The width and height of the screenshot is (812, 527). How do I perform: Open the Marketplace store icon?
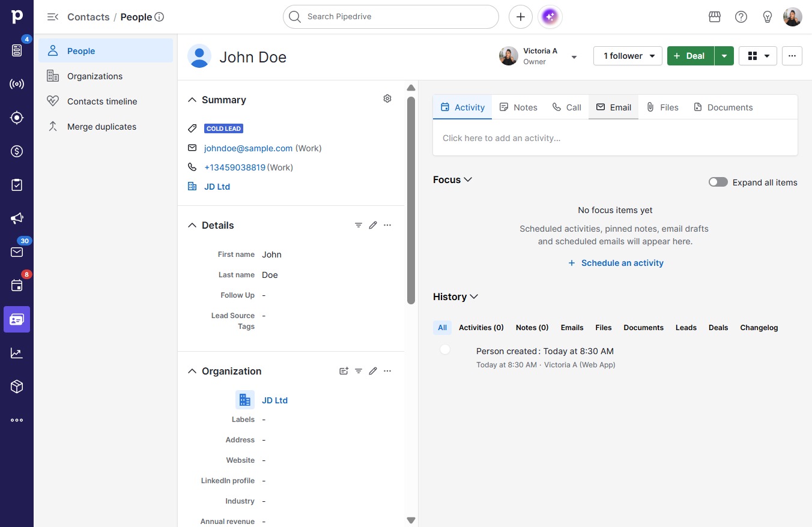coord(715,17)
